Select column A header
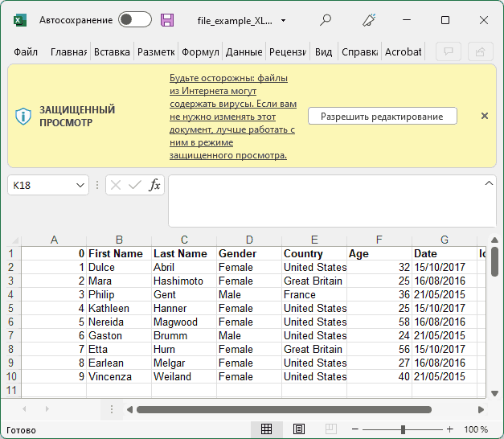The image size is (504, 439). [54, 240]
